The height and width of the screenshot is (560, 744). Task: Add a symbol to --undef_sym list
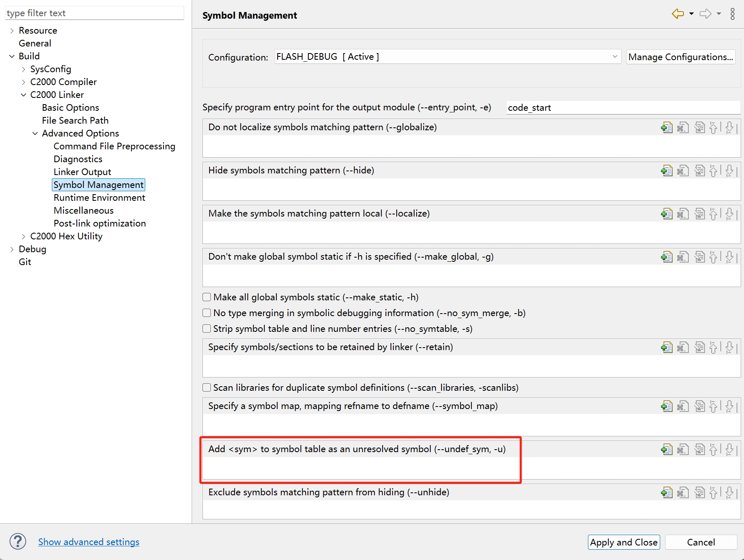coord(666,449)
